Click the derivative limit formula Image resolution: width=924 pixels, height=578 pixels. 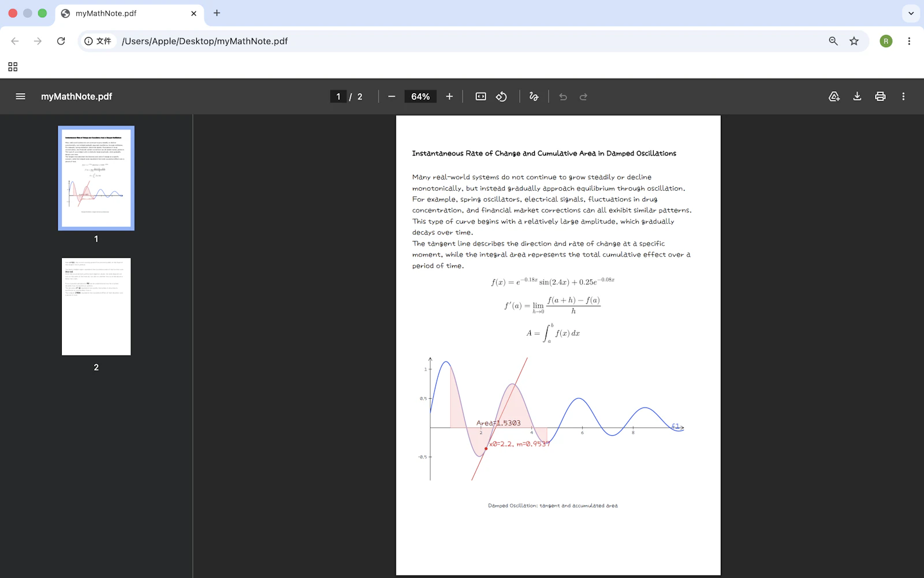coord(553,305)
